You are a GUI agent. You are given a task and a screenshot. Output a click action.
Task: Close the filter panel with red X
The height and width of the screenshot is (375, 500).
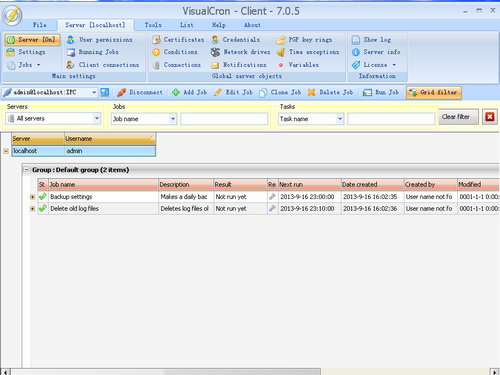[489, 117]
